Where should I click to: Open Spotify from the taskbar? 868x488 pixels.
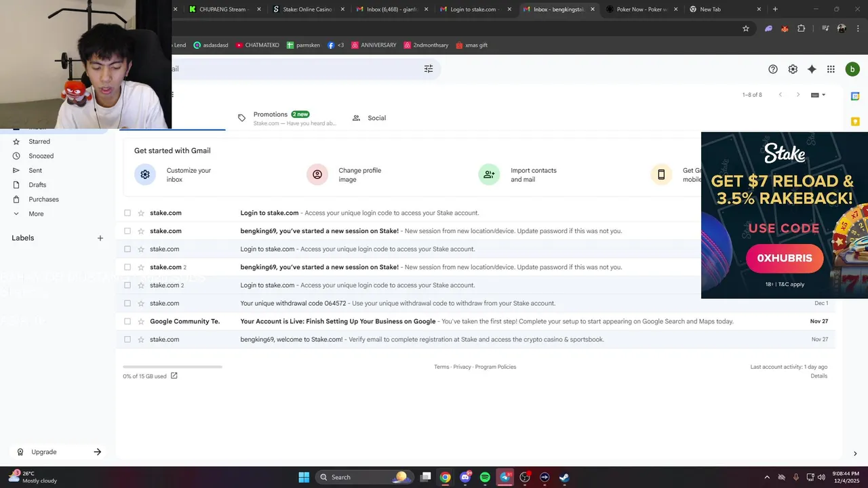coord(485,477)
